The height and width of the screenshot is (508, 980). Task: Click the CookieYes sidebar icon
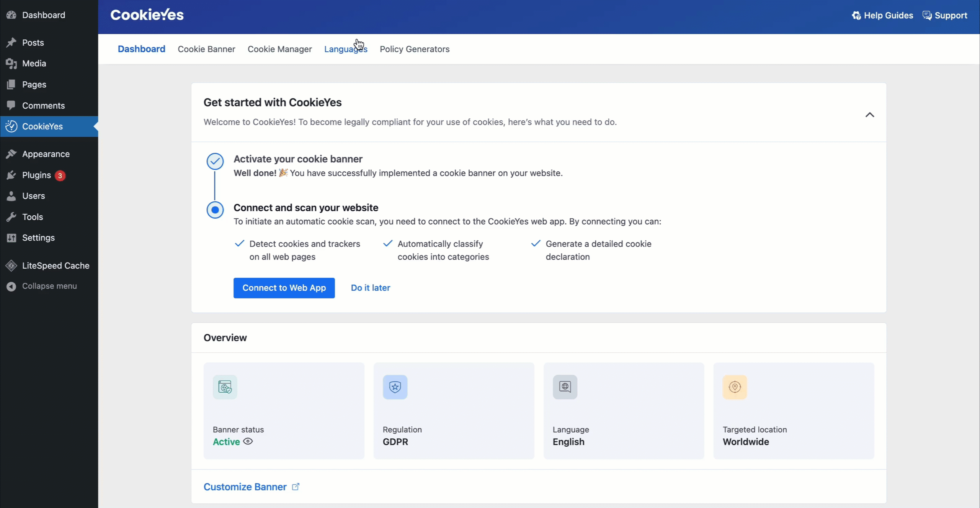coord(11,126)
